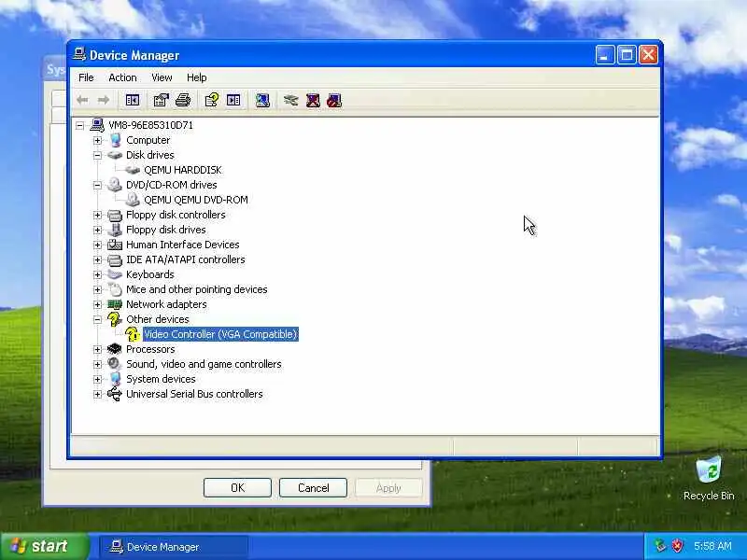
Task: Click the Disable device toolbar icon
Action: pyautogui.click(x=334, y=100)
